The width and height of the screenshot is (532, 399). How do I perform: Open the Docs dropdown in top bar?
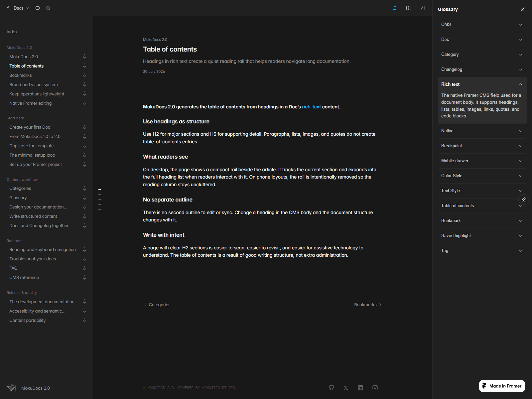18,8
